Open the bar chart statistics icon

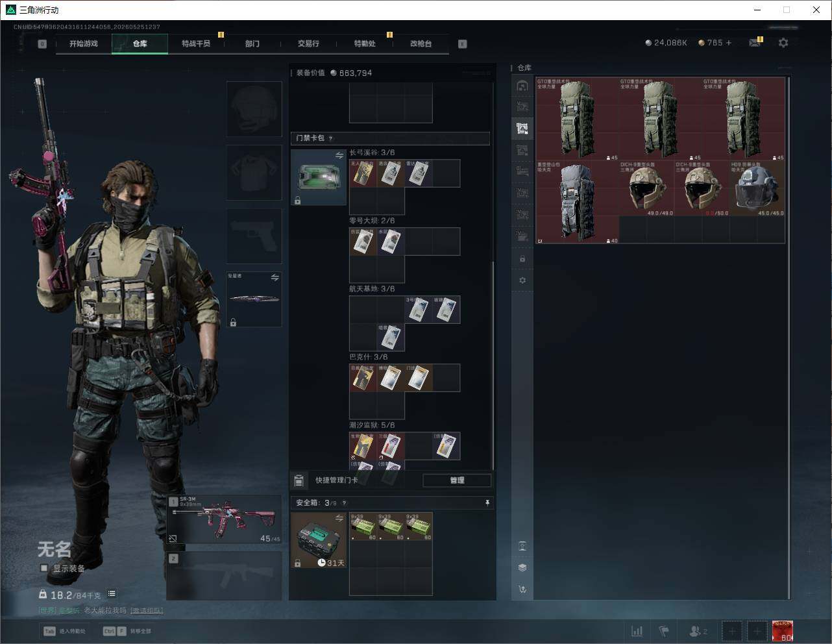pos(637,631)
